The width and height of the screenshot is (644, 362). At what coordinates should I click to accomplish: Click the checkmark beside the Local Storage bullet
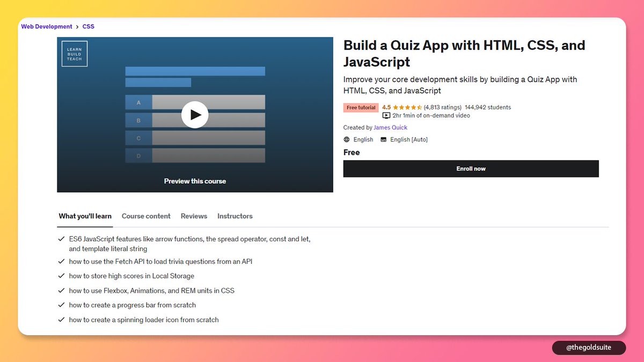pos(61,276)
